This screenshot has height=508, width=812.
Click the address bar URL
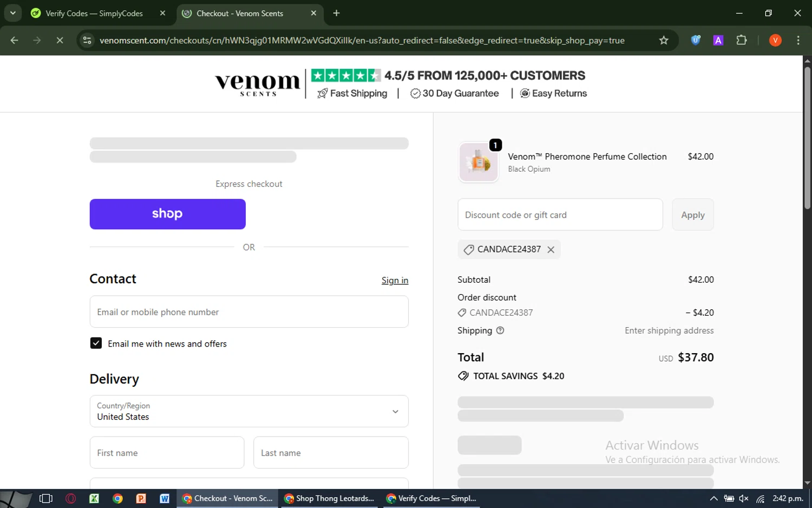coord(362,41)
